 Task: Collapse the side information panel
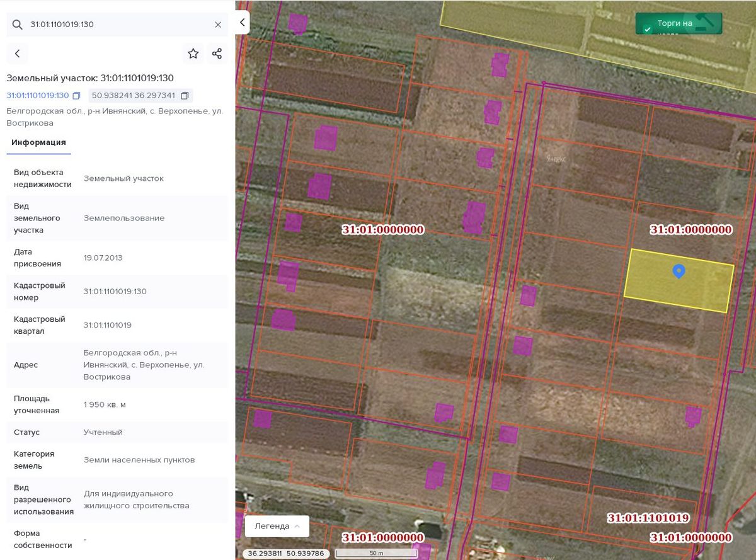click(x=243, y=23)
